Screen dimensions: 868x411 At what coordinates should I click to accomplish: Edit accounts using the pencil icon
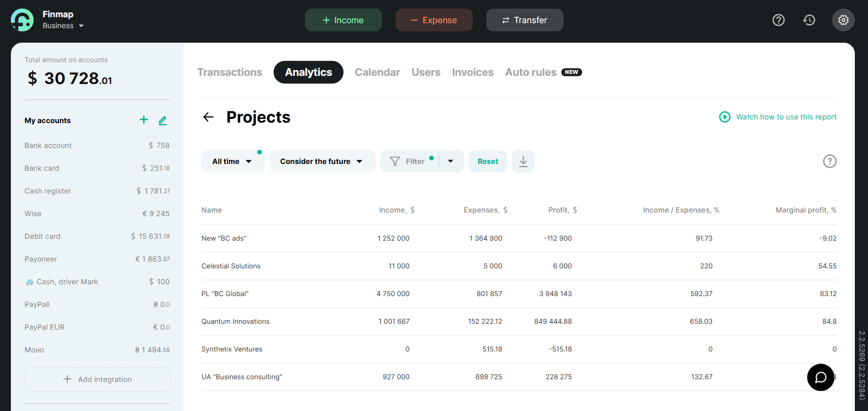click(162, 120)
